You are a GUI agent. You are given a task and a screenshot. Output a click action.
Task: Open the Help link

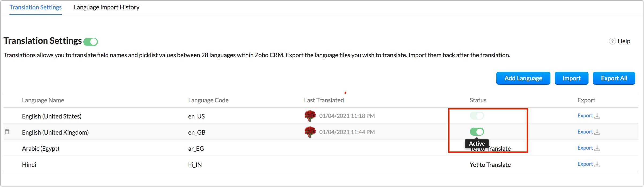624,41
